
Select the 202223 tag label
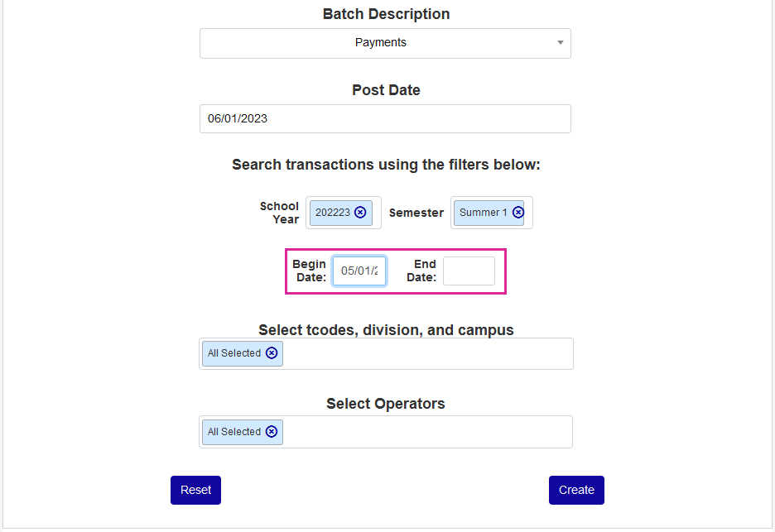[x=333, y=212]
